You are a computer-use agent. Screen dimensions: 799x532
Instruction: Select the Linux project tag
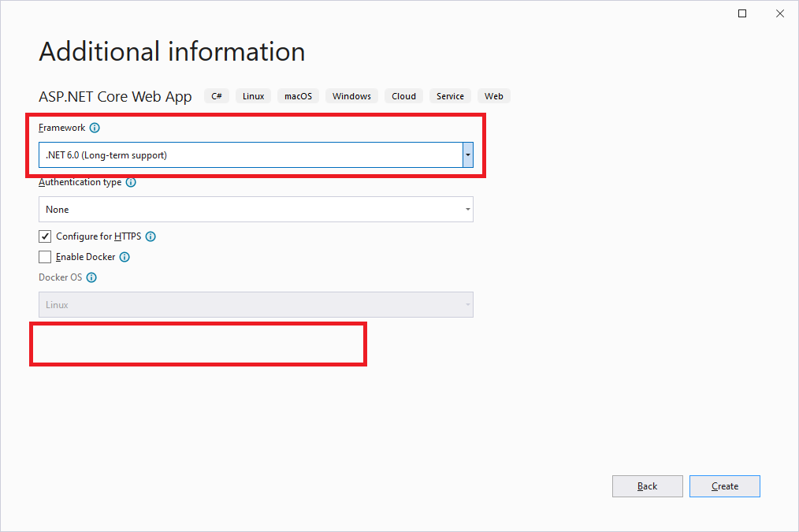tap(252, 95)
